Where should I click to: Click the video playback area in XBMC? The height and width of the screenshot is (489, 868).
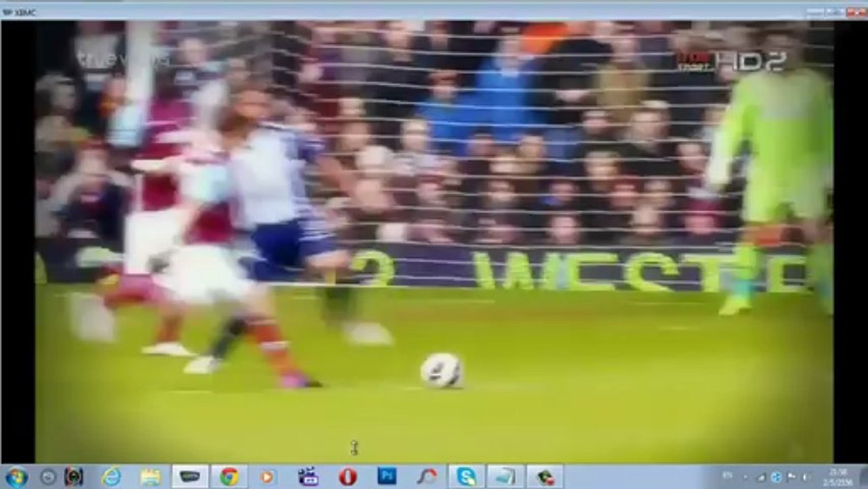point(434,242)
